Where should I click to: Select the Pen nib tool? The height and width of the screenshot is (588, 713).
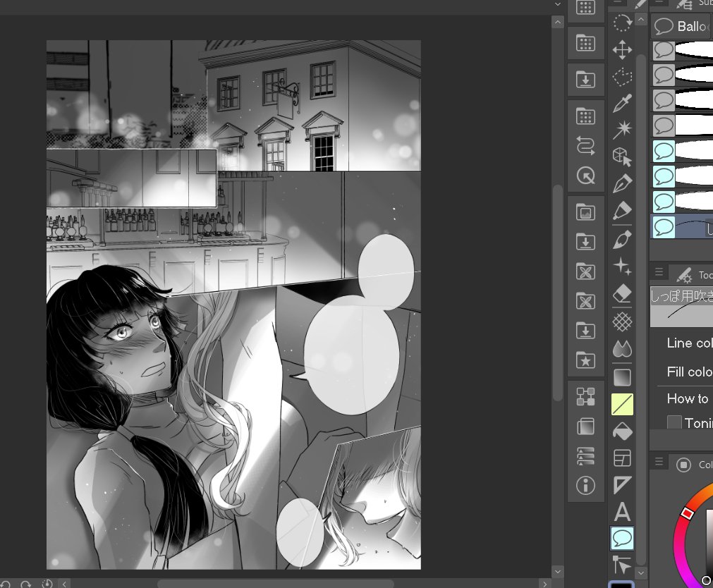coord(622,183)
